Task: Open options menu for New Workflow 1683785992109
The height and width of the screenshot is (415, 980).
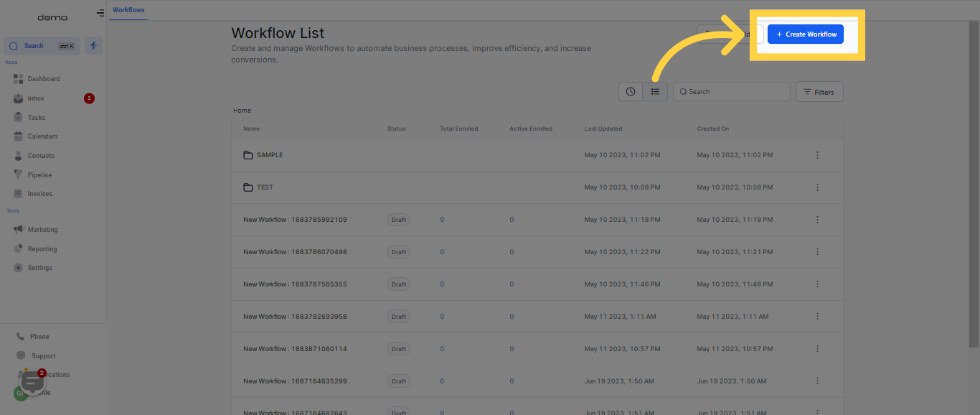Action: [x=817, y=220]
